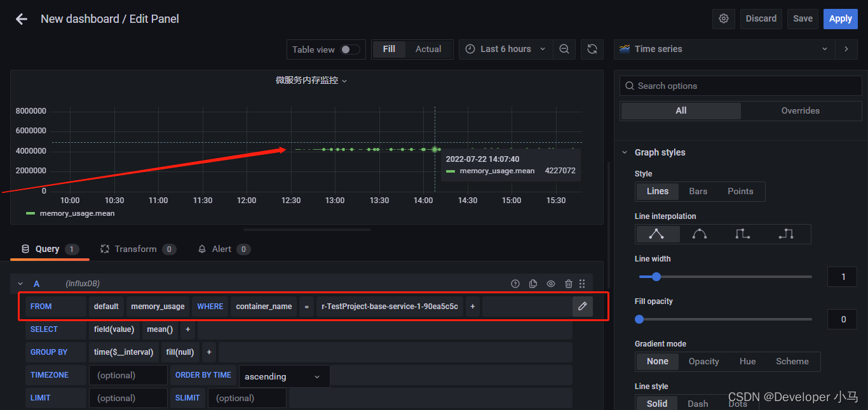Refresh the dashboard with the refresh icon
Screen dimensions: 868x410
coord(592,49)
